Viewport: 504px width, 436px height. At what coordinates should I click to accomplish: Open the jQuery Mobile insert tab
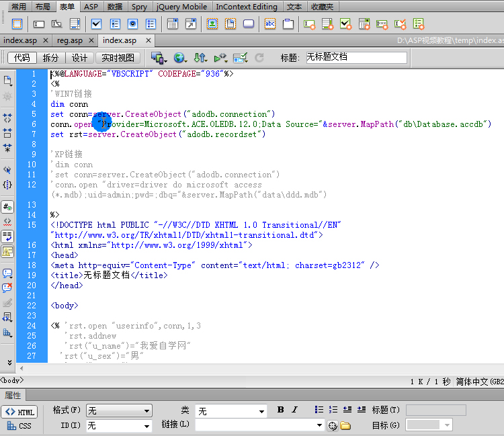(181, 7)
